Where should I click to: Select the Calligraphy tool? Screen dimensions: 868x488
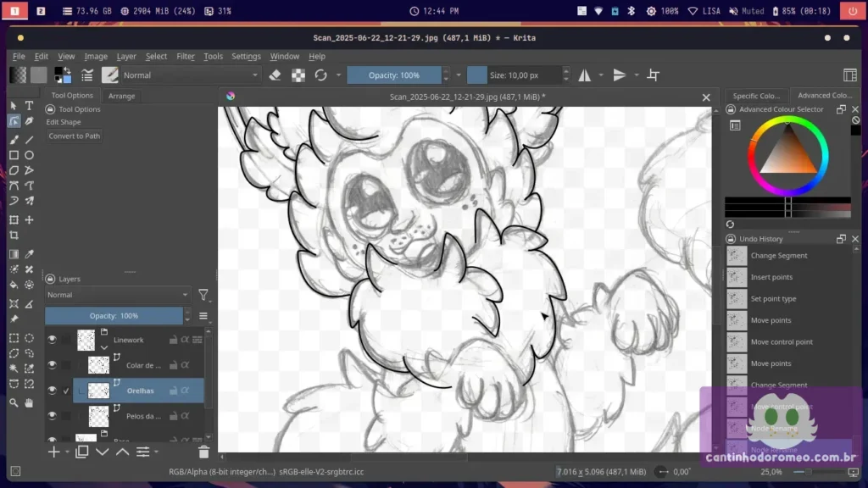pos(30,121)
